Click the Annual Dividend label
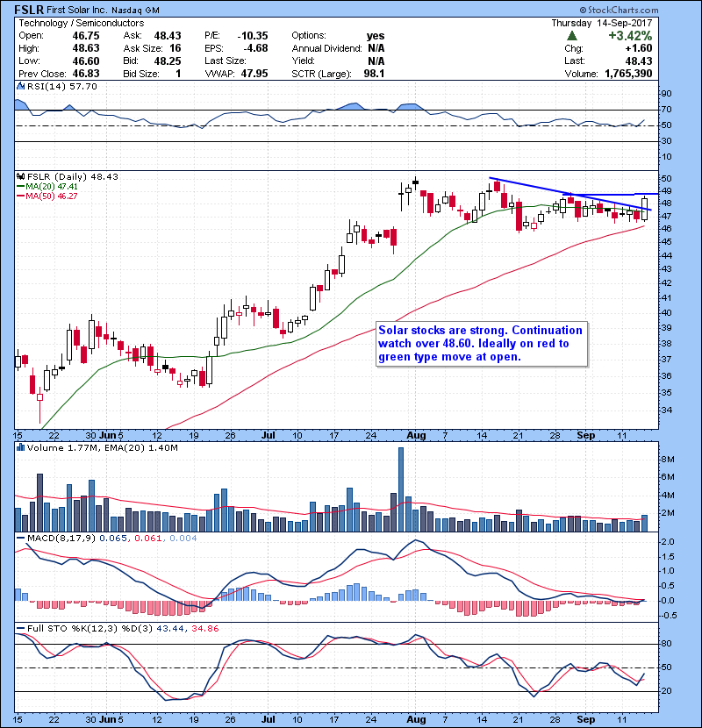 point(326,48)
